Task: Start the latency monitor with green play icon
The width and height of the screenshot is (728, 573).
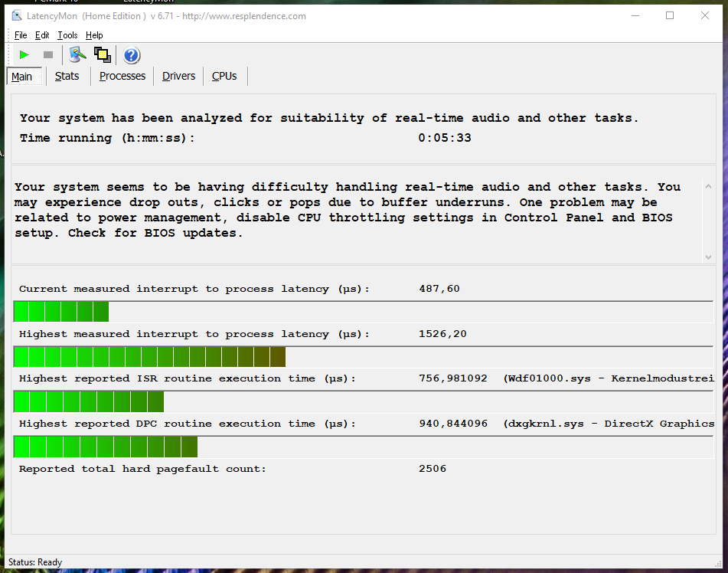Action: [x=24, y=55]
